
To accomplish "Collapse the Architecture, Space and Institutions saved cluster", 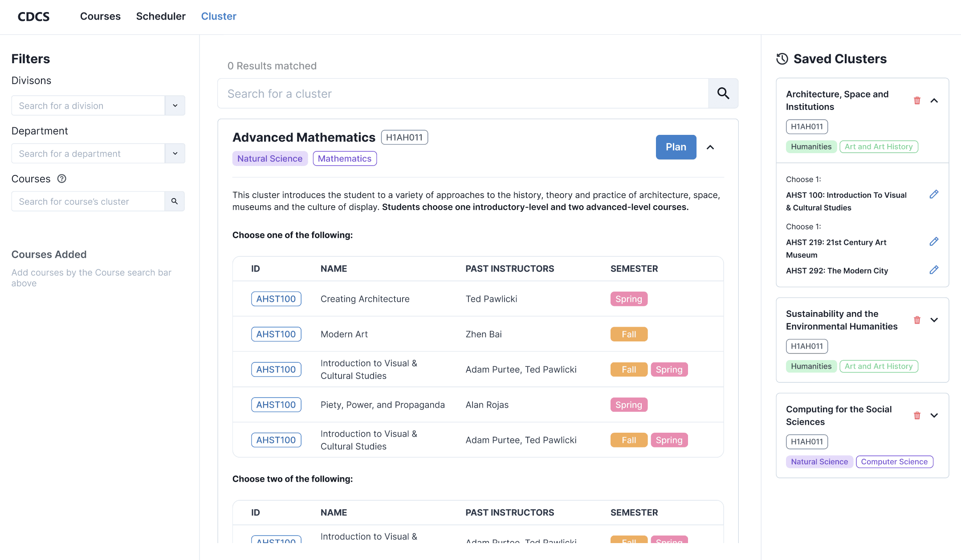I will point(934,101).
